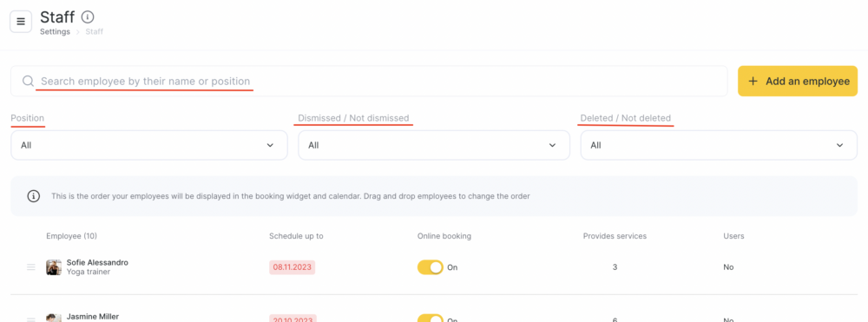This screenshot has width=868, height=322.
Task: Open Sofie Alessandro's employee profile
Action: tap(97, 262)
